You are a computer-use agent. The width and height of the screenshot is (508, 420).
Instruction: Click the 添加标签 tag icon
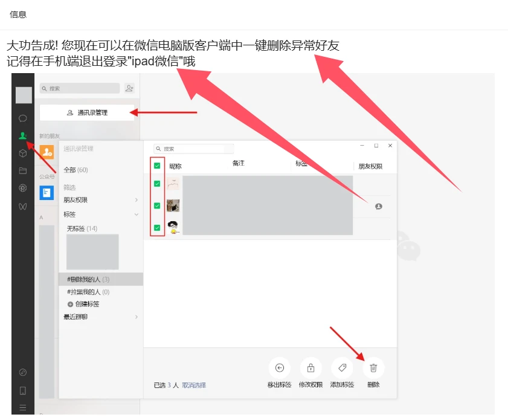pyautogui.click(x=342, y=368)
